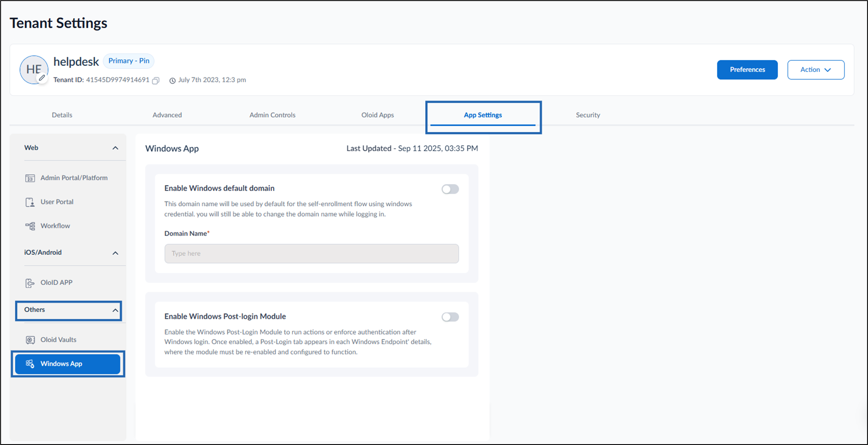Click the Workflow sidebar icon
Image resolution: width=868 pixels, height=445 pixels.
(30, 226)
